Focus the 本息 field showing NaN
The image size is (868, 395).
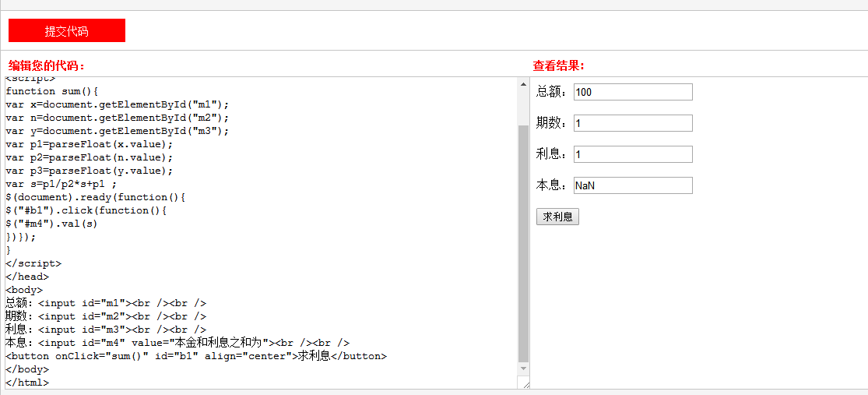click(x=633, y=185)
